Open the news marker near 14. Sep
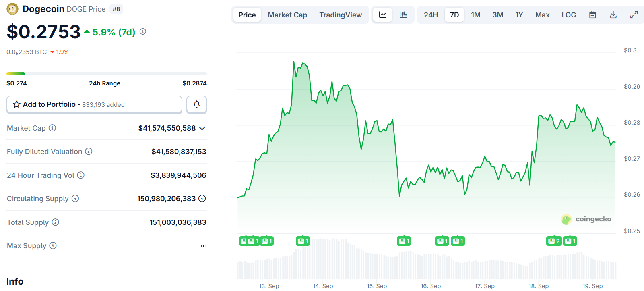This screenshot has width=644, height=291. [303, 241]
